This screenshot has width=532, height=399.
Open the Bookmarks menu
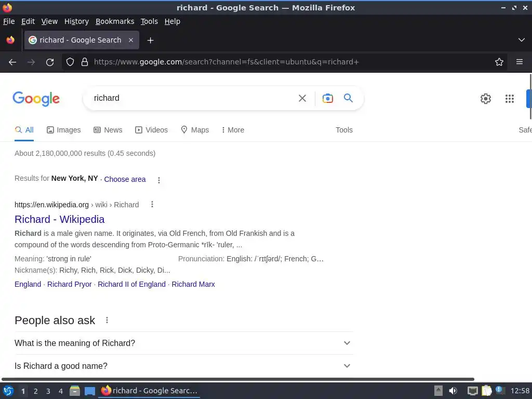(x=115, y=21)
